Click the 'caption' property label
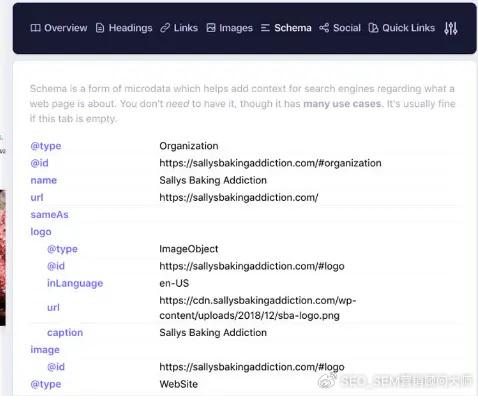The width and height of the screenshot is (478, 396). (65, 332)
